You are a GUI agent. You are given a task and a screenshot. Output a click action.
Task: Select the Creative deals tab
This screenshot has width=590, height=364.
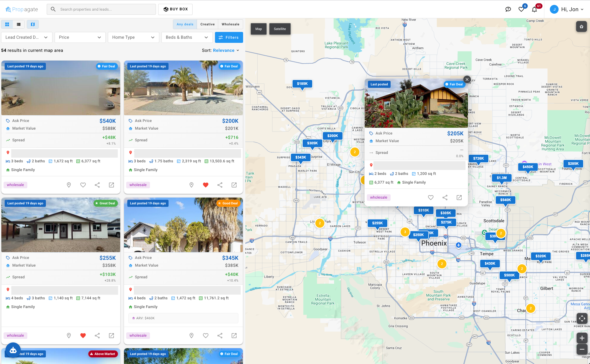207,24
